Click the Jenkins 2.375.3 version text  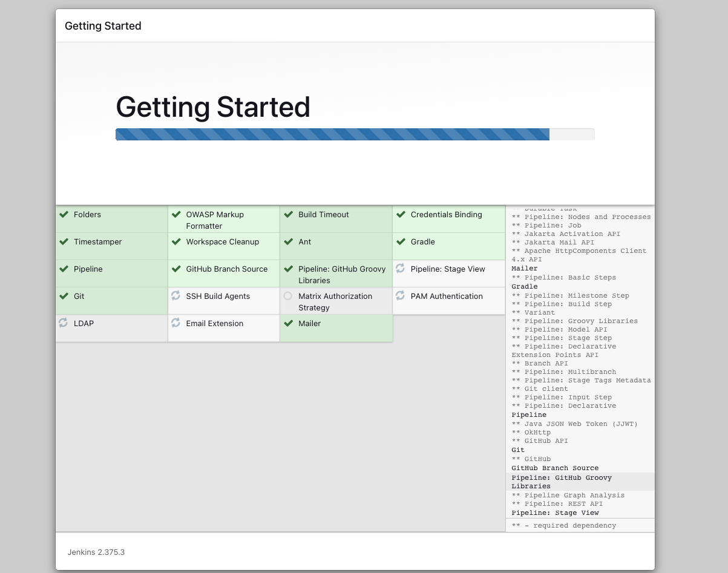pyautogui.click(x=96, y=552)
